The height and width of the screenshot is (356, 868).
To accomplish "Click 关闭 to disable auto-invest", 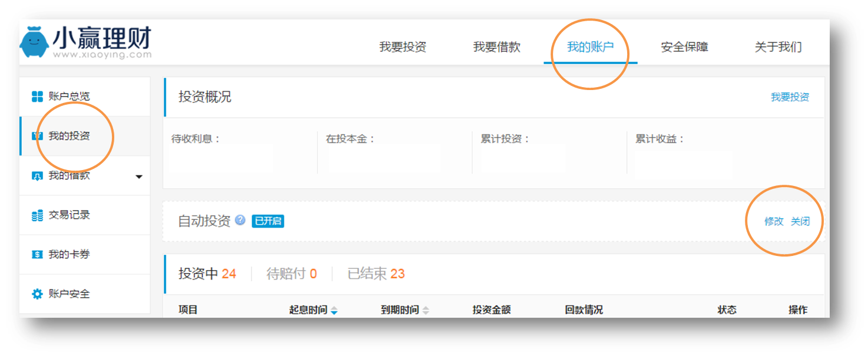I will (800, 221).
